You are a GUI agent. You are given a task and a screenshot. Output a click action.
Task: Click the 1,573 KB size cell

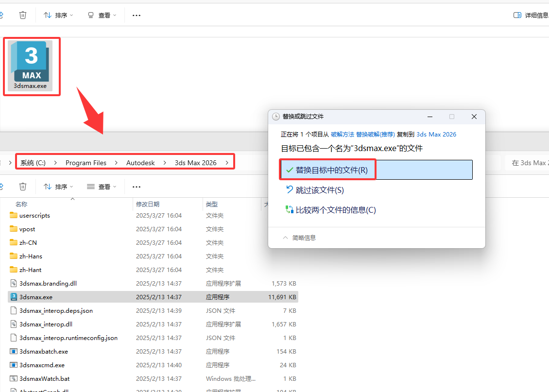click(x=284, y=284)
